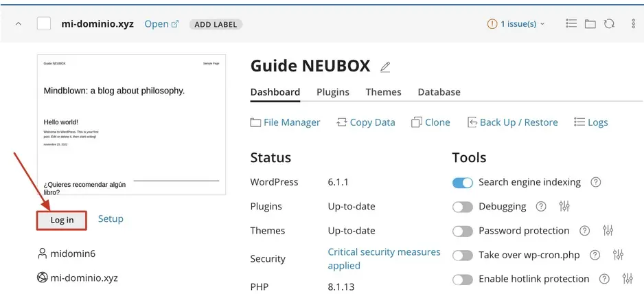This screenshot has width=644, height=294.
Task: Switch to the Dashboard tab
Action: [275, 92]
